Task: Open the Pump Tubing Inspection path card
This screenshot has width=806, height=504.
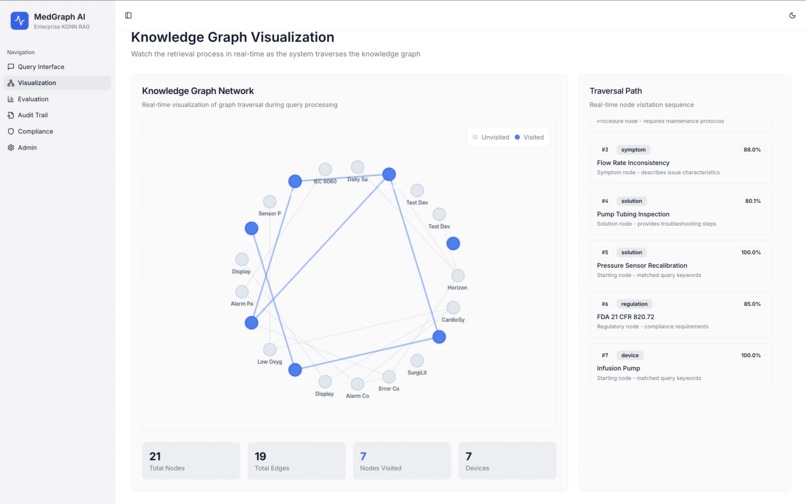Action: (681, 212)
